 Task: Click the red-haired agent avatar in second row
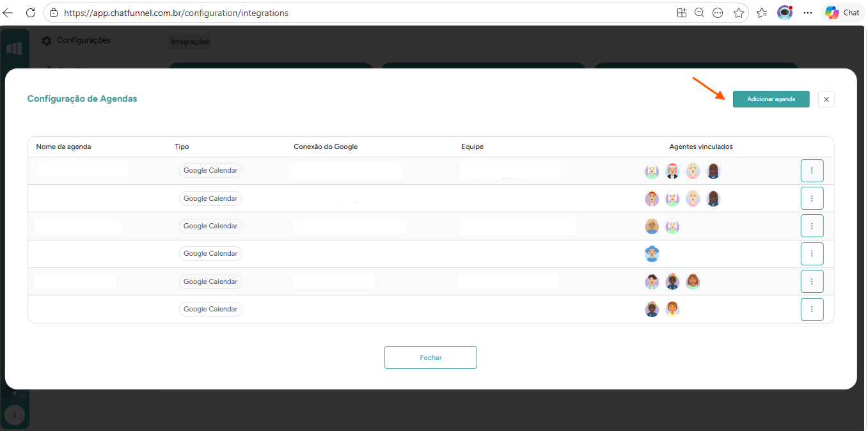click(652, 198)
